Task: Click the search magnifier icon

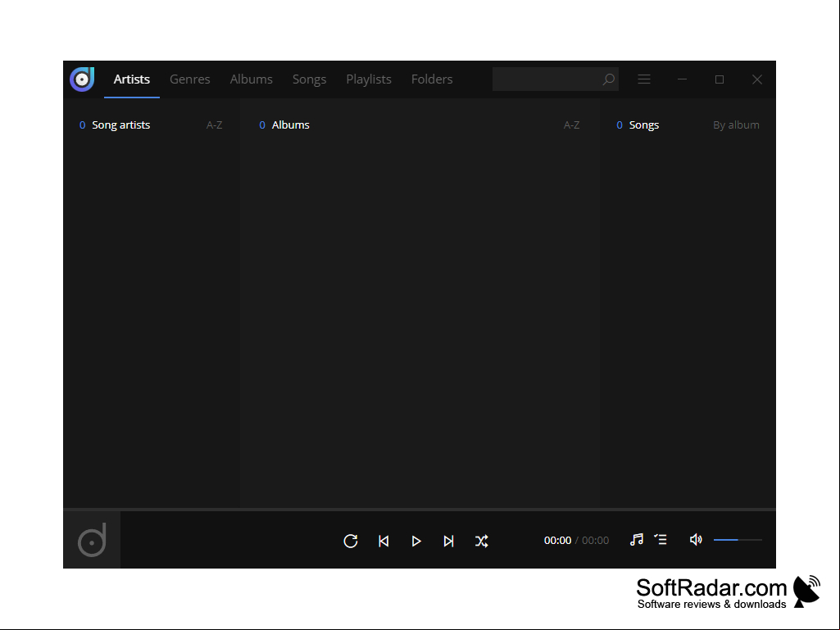Action: click(609, 79)
